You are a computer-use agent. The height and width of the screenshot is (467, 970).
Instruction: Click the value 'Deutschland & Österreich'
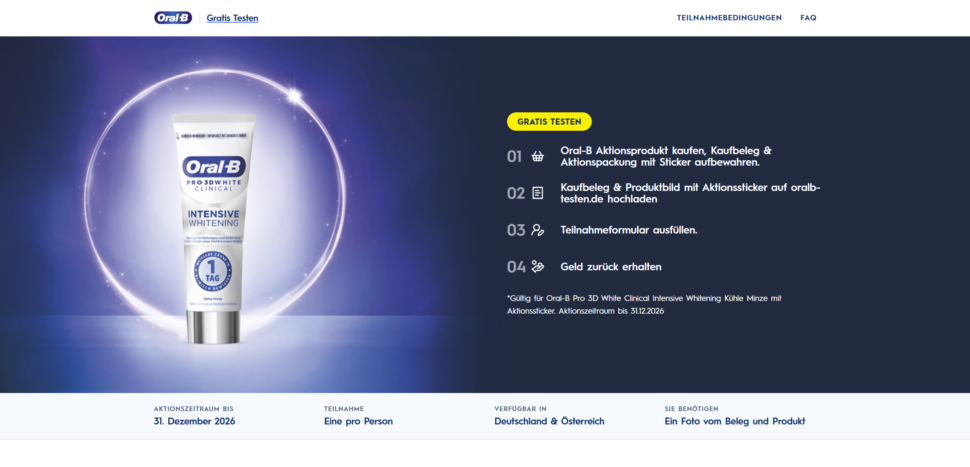point(549,421)
